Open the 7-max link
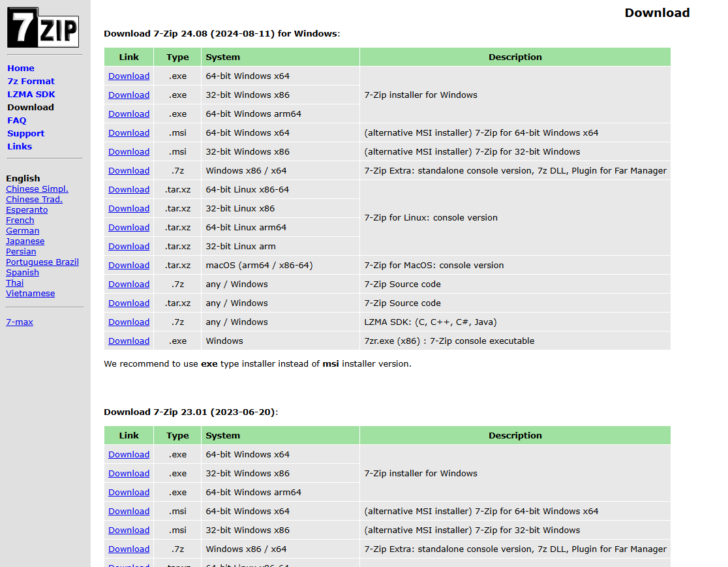This screenshot has height=567, width=728. click(20, 322)
